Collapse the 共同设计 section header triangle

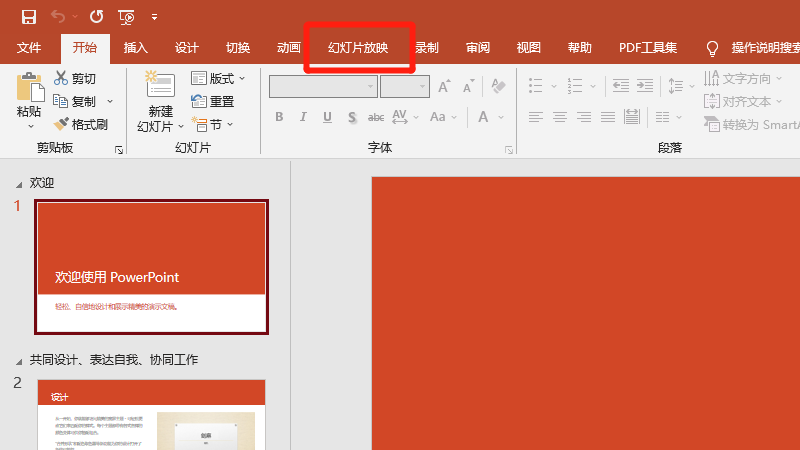point(18,361)
